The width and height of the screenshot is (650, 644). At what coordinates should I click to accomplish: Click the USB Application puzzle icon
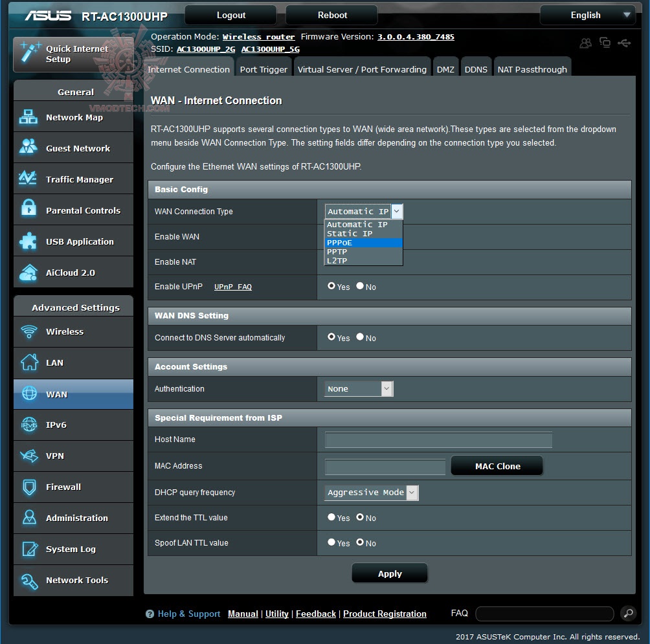point(28,241)
